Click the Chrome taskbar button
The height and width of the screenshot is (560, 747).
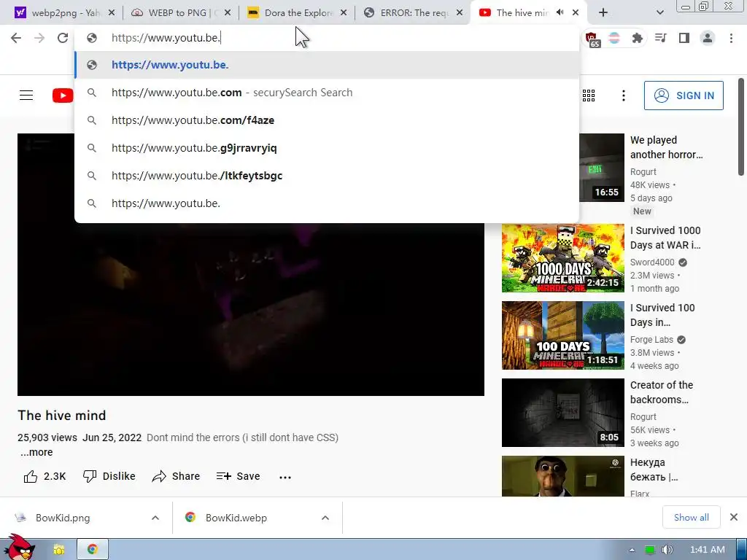click(x=93, y=550)
